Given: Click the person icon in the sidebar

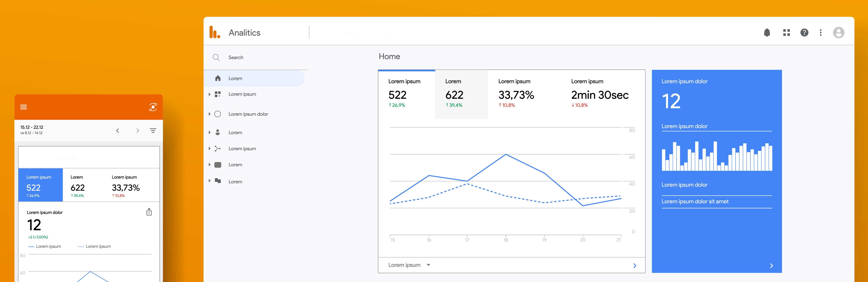Looking at the screenshot, I should [218, 132].
